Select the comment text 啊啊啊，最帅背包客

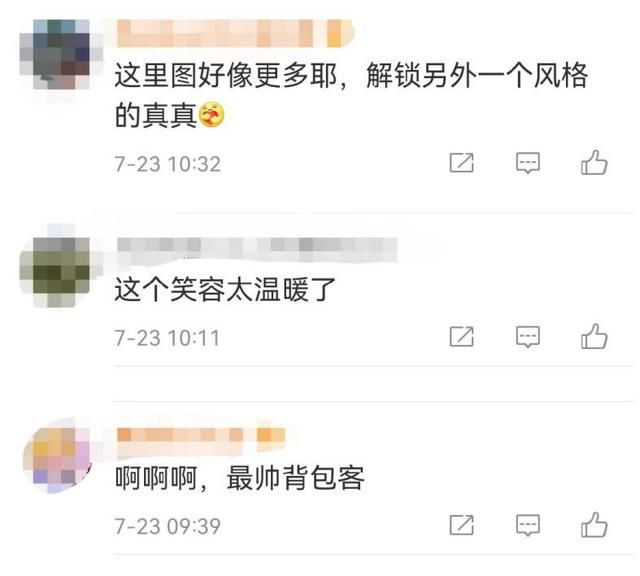pyautogui.click(x=240, y=478)
